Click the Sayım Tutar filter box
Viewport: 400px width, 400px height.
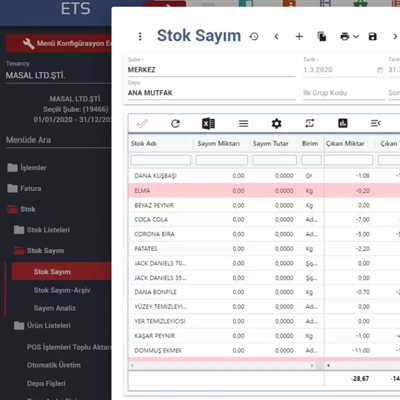(275, 160)
